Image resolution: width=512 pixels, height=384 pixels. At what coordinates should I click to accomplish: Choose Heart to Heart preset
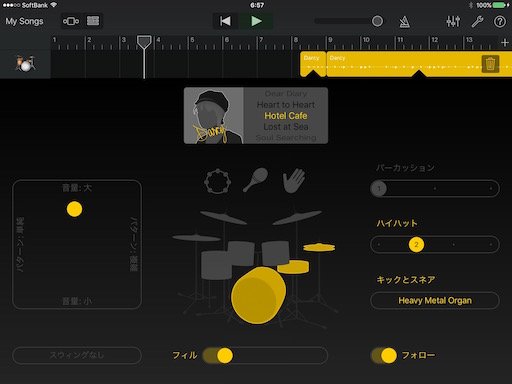(286, 105)
